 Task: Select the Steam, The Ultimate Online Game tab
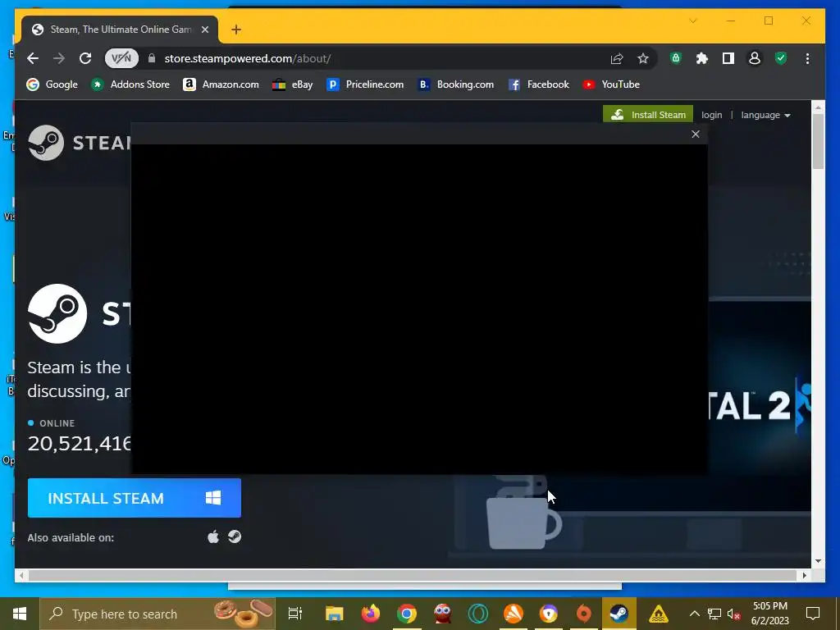[x=120, y=30]
